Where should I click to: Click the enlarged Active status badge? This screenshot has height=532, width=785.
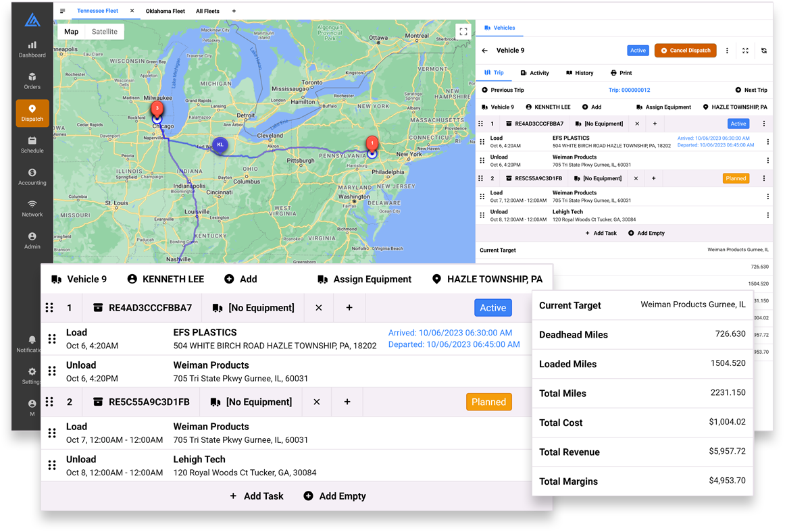tap(493, 308)
